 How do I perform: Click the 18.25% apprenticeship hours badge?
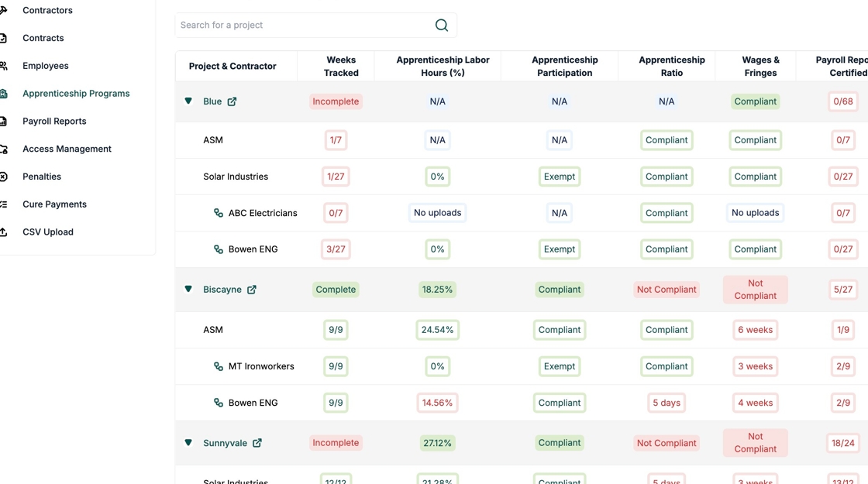(x=437, y=290)
